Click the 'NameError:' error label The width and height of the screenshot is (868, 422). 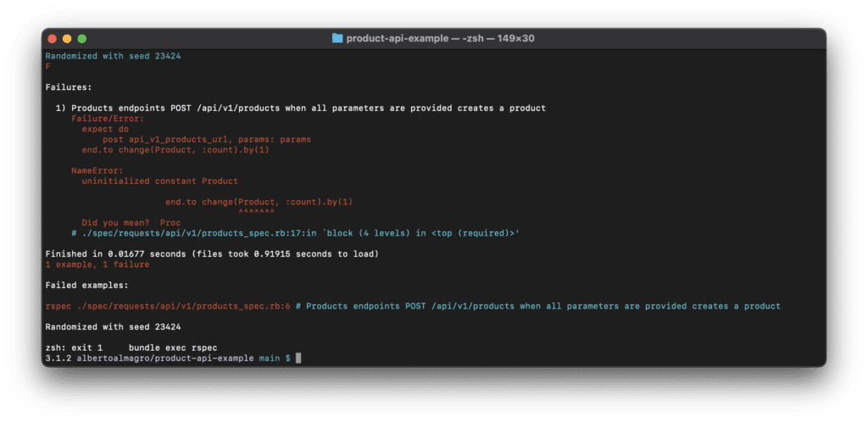click(97, 171)
